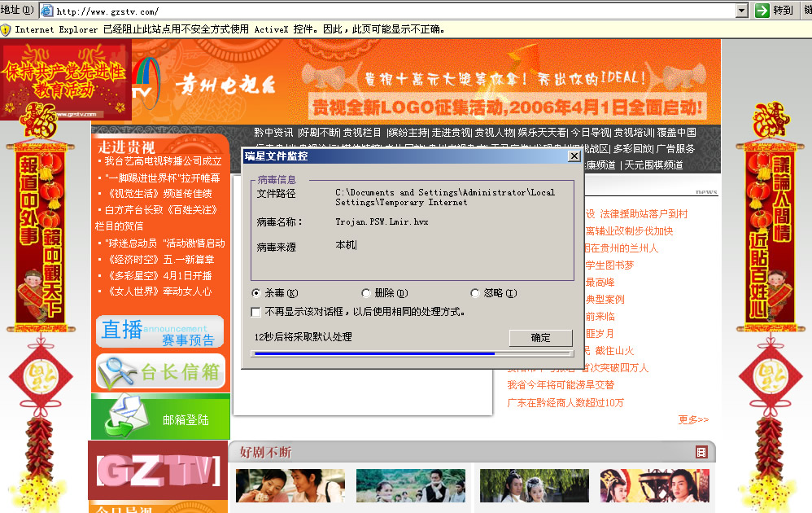Open 贵视人物 navigation item

[x=495, y=133]
